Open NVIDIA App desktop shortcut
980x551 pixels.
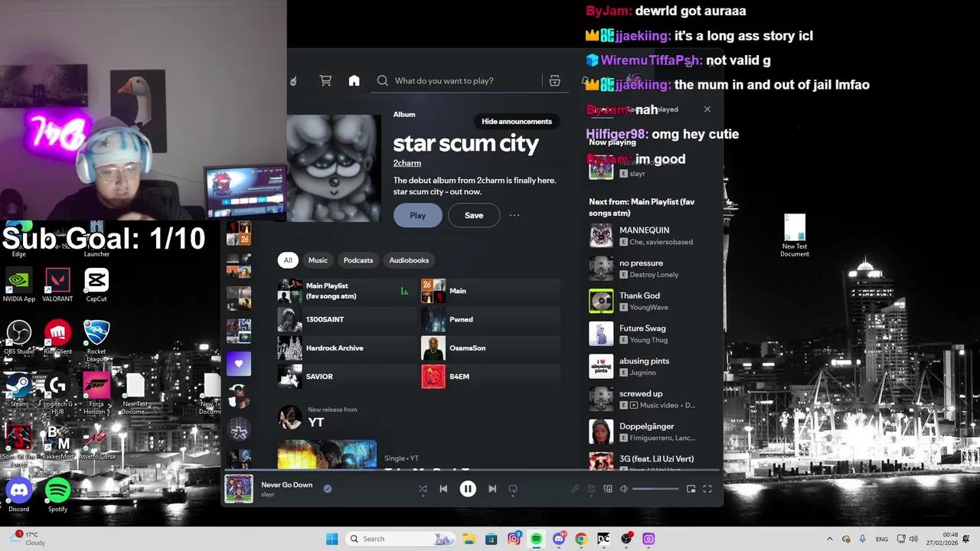pyautogui.click(x=18, y=285)
